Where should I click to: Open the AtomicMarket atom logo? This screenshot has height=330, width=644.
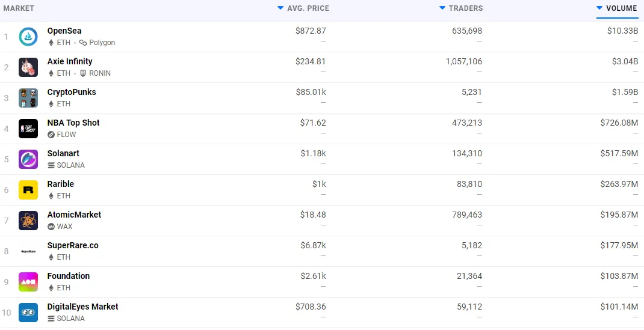[28, 221]
